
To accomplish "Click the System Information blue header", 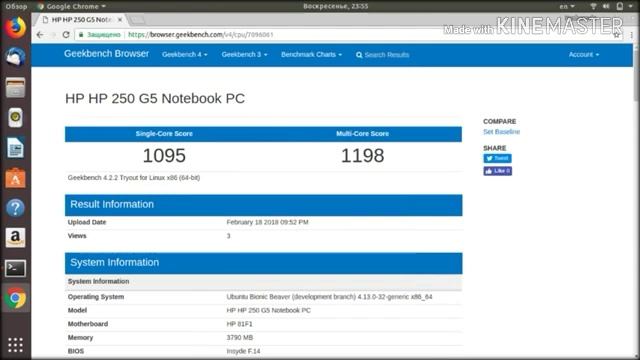I will [x=264, y=263].
